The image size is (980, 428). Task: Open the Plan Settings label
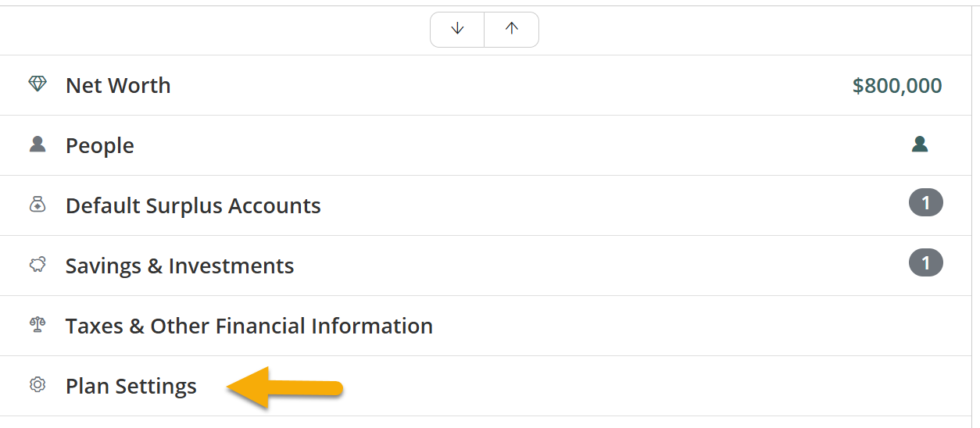pyautogui.click(x=131, y=386)
